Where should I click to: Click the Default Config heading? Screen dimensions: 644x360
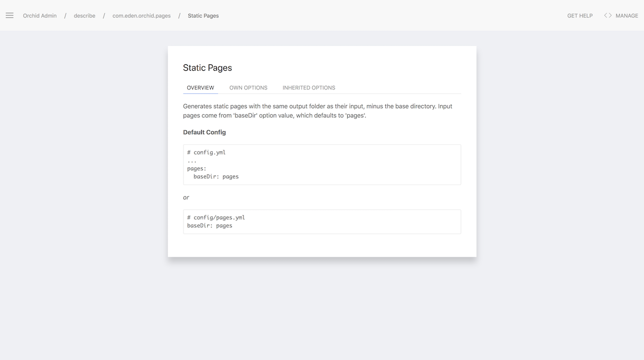tap(204, 132)
